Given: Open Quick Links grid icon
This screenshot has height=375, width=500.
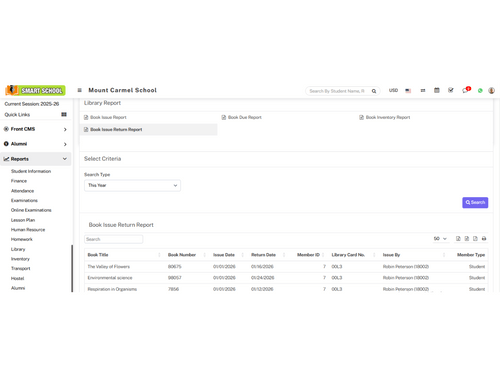Looking at the screenshot, I should pyautogui.click(x=64, y=115).
